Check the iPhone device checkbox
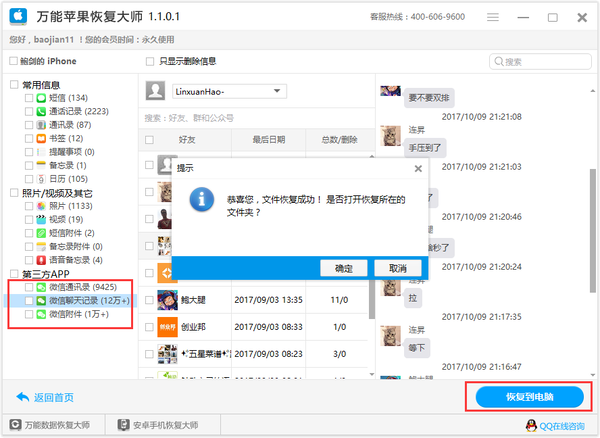The image size is (600, 438). (x=13, y=61)
